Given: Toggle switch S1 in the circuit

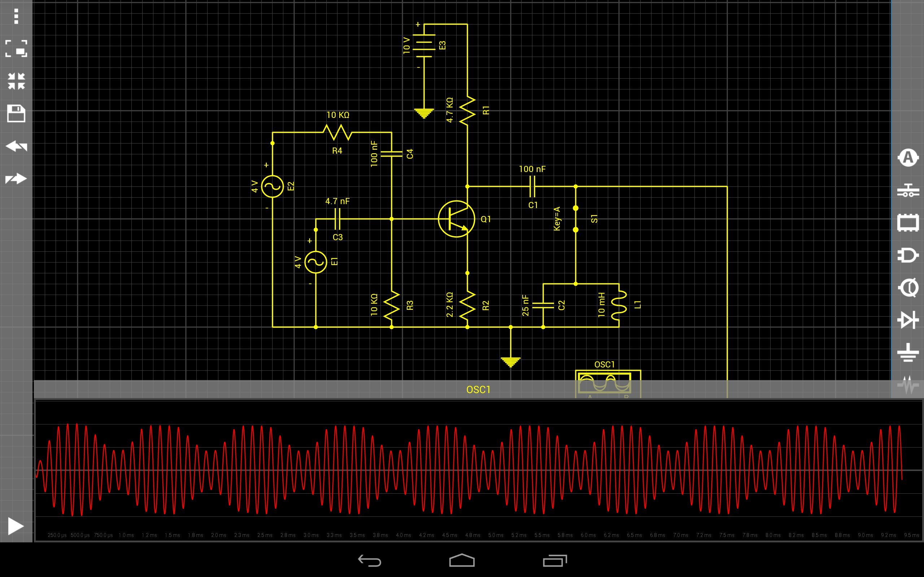Looking at the screenshot, I should click(575, 219).
